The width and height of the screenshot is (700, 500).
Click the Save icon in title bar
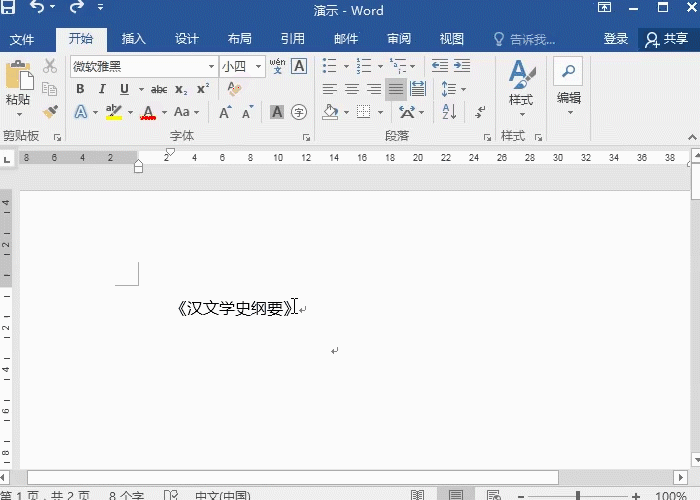(x=8, y=6)
